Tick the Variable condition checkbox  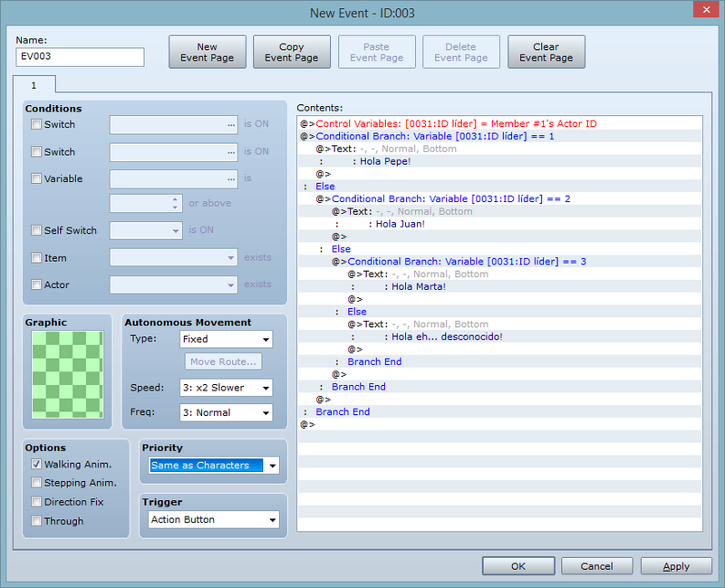coord(36,178)
